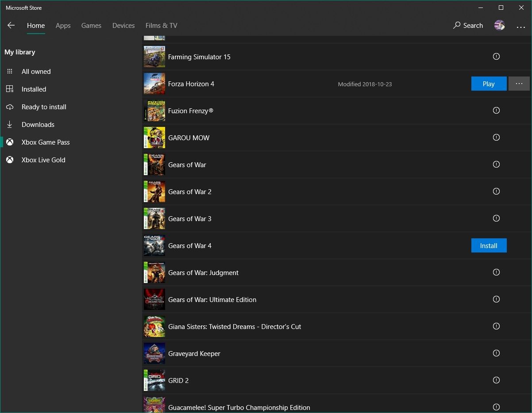Click Gears of War: Ultimate Edition title
Image resolution: width=532 pixels, height=413 pixels.
212,300
